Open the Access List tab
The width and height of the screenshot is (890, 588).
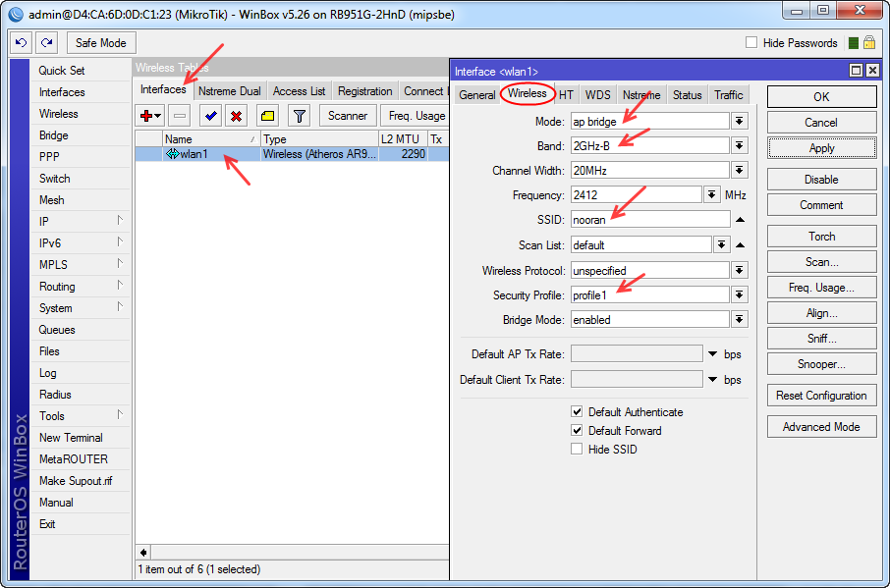point(300,91)
